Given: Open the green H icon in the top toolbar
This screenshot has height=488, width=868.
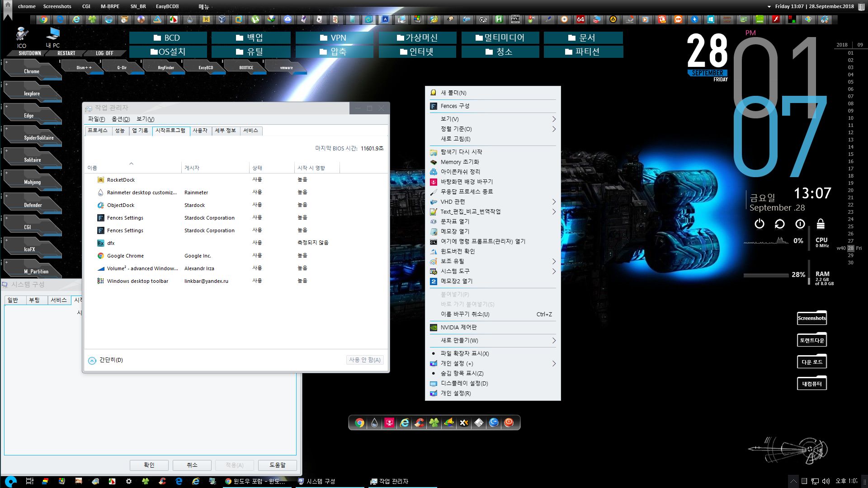Looking at the screenshot, I should click(x=499, y=19).
